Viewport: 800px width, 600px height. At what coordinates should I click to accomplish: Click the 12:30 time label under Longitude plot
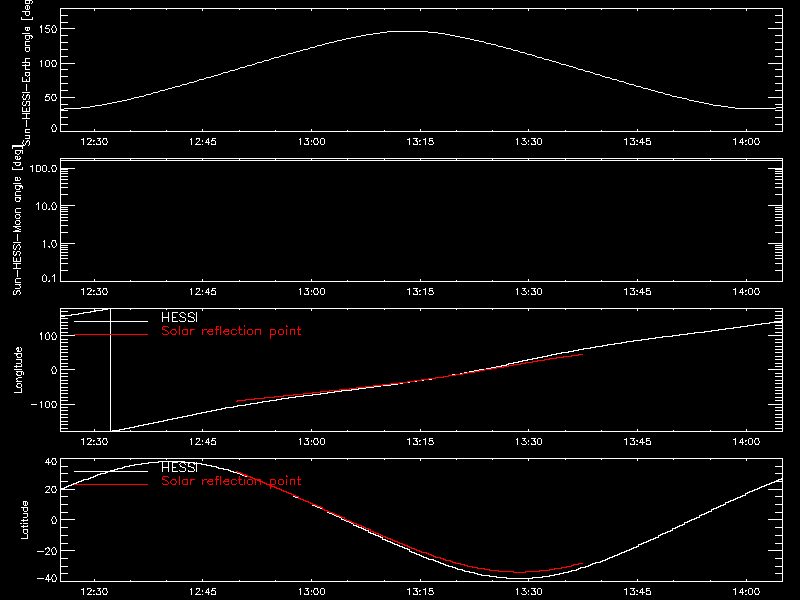[x=94, y=442]
